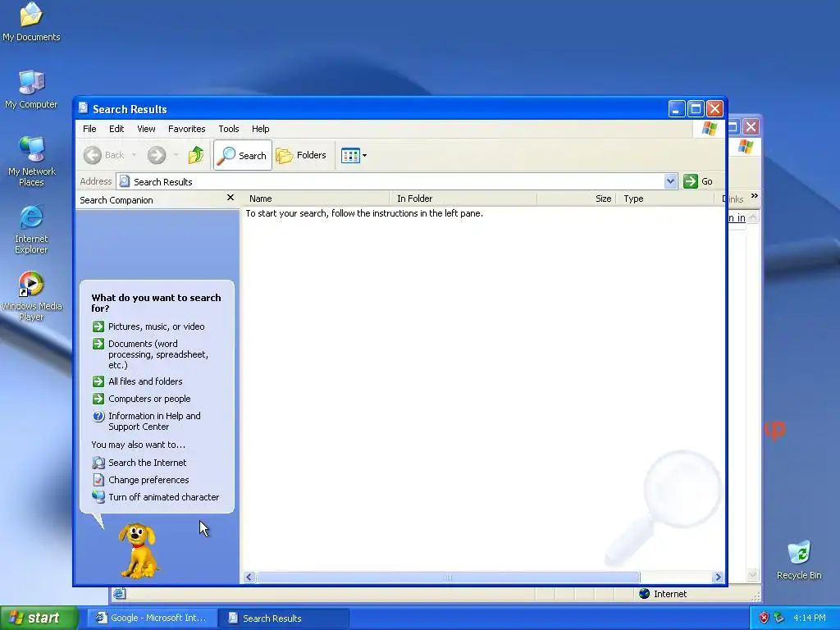Close the Search Companion pane
The height and width of the screenshot is (630, 840).
[231, 198]
